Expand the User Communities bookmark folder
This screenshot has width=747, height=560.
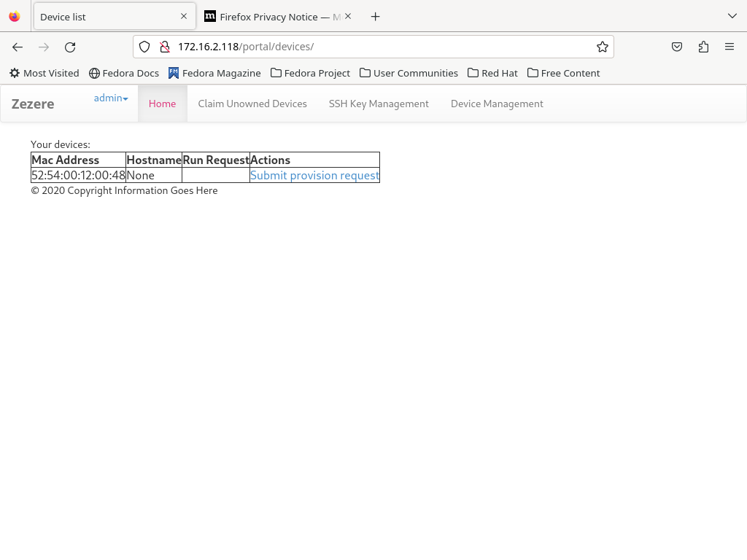409,73
